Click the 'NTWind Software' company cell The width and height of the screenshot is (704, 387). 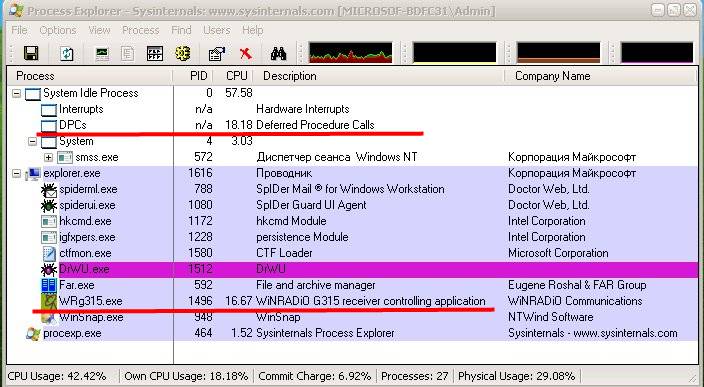point(550,317)
